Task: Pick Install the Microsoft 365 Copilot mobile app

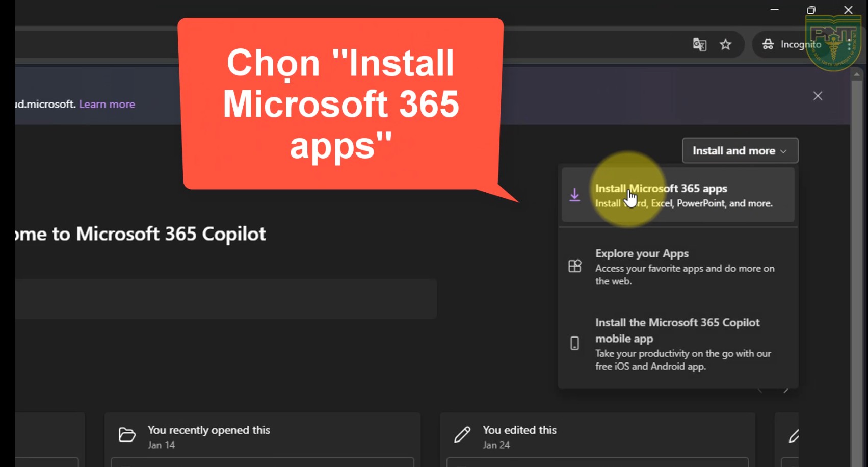Action: [678, 344]
